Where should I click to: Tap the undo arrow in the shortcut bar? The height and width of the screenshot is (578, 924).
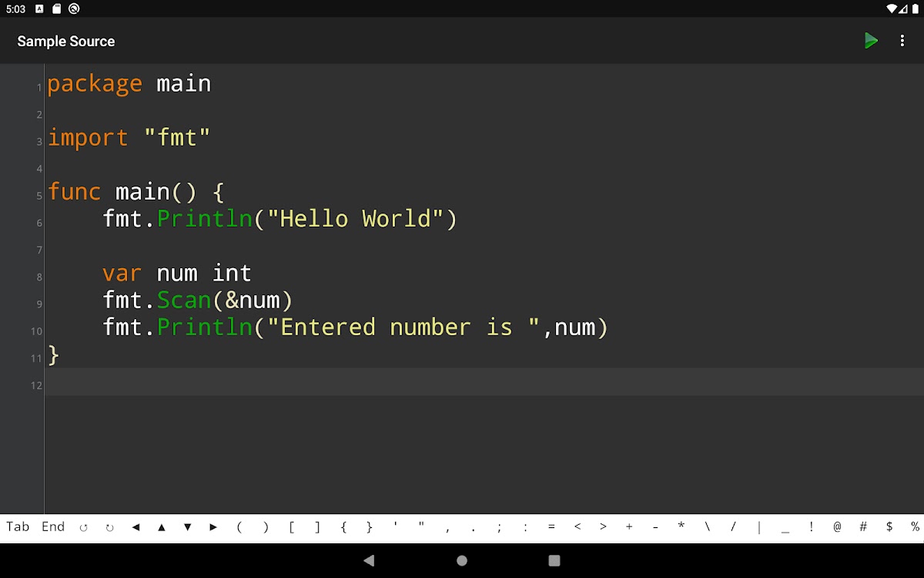(x=83, y=527)
